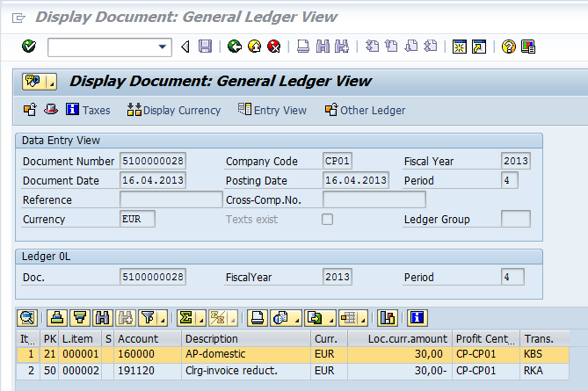Click the yellow Exit arrow icon
588x391 pixels.
255,47
